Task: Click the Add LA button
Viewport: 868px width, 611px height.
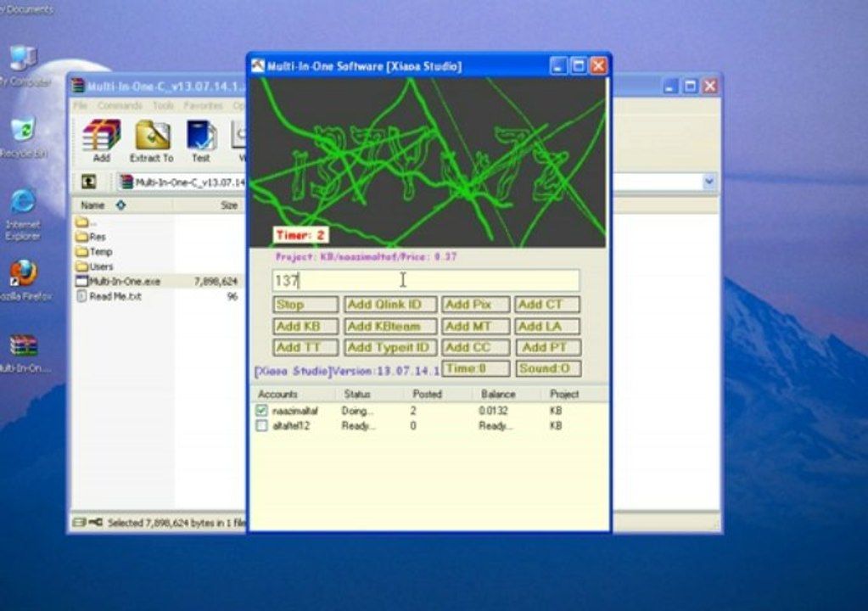Action: (x=547, y=326)
